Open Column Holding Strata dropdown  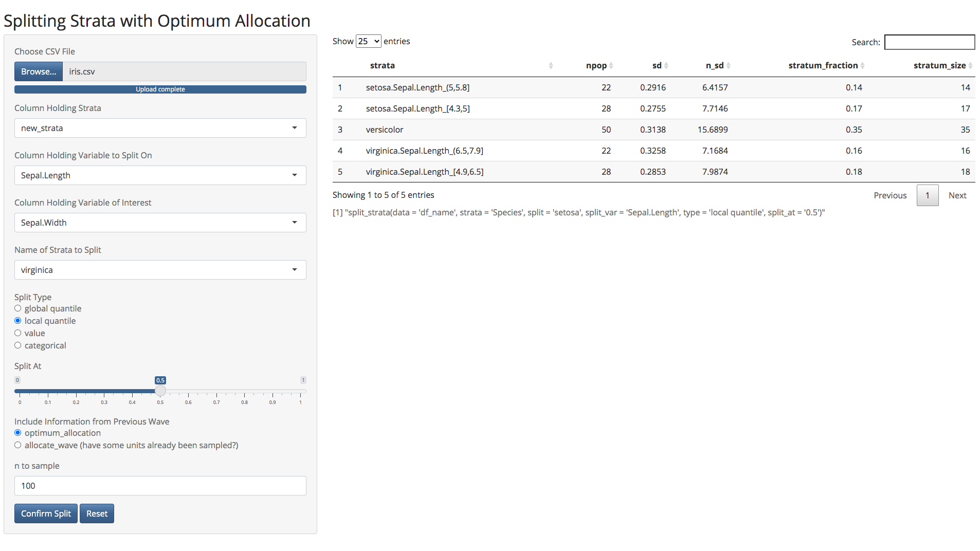point(160,128)
